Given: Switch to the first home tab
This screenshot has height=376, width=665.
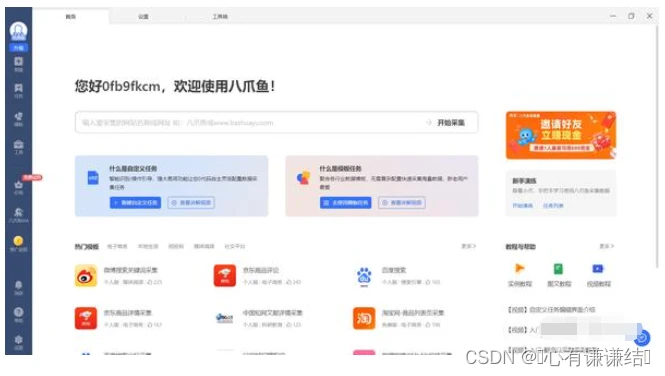Looking at the screenshot, I should (x=70, y=17).
